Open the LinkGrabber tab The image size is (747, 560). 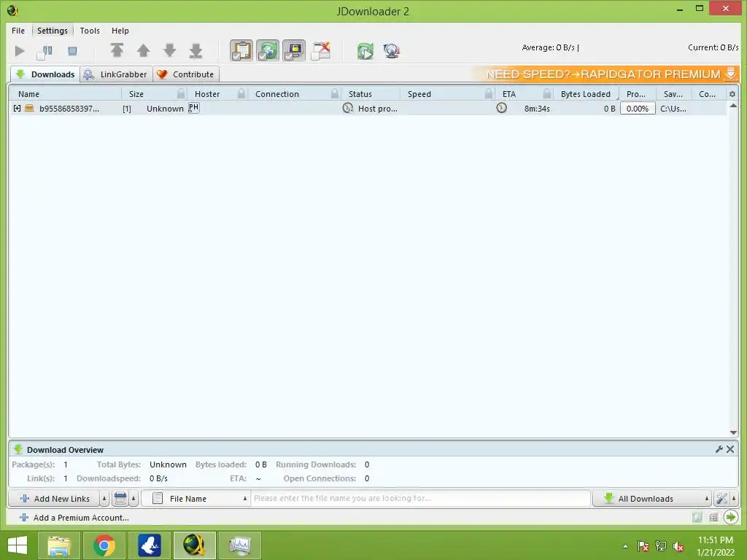click(116, 74)
